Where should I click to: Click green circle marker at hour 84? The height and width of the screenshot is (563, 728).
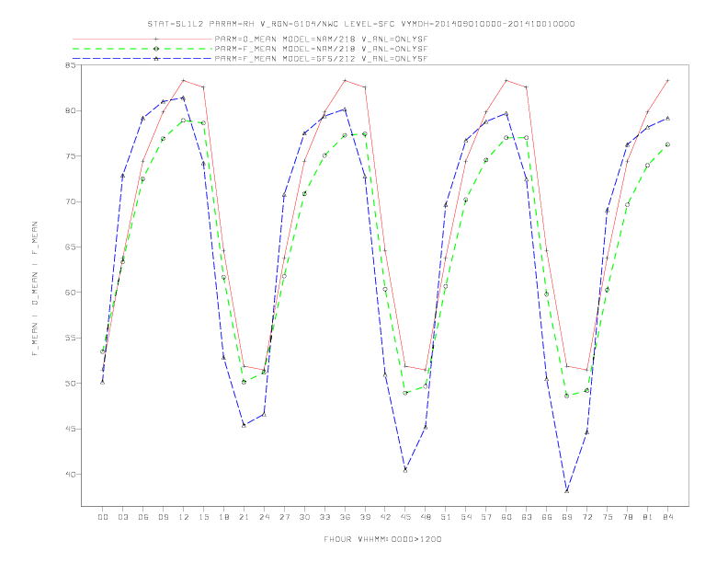point(667,144)
